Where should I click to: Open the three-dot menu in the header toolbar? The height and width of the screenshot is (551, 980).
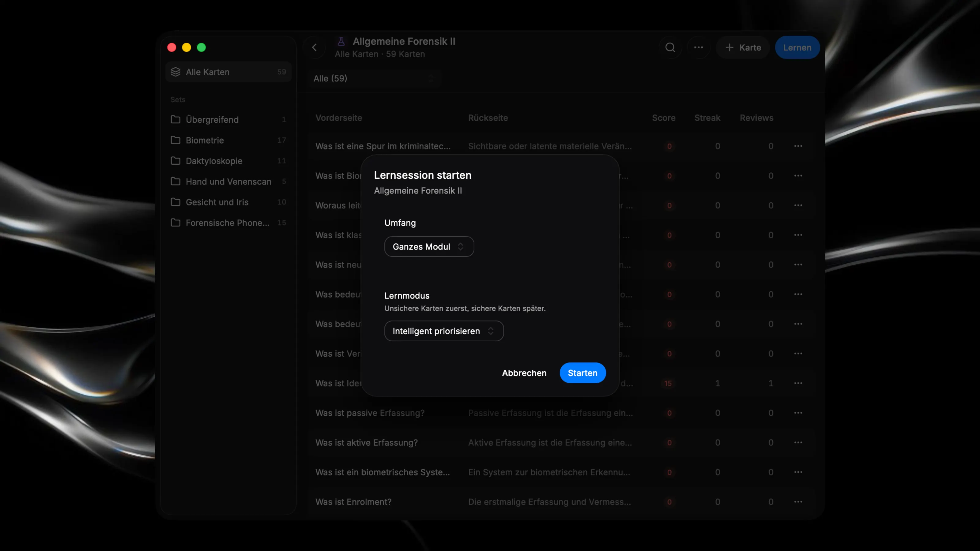point(699,47)
